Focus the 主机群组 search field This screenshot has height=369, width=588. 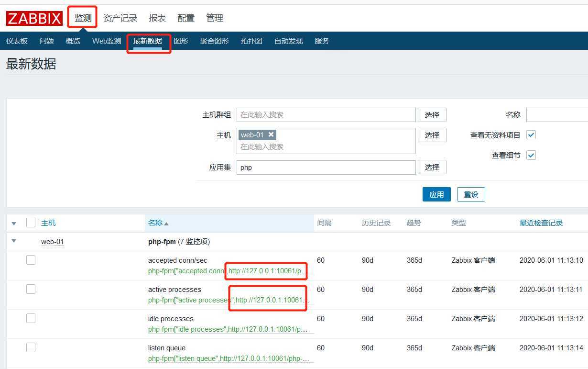pyautogui.click(x=326, y=115)
